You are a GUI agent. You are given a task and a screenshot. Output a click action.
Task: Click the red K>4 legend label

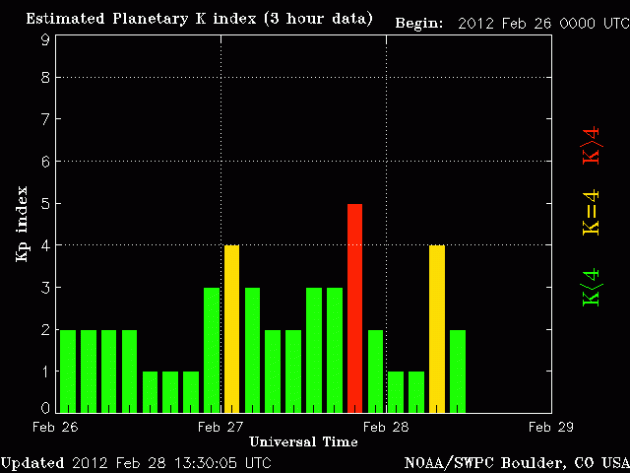point(592,144)
